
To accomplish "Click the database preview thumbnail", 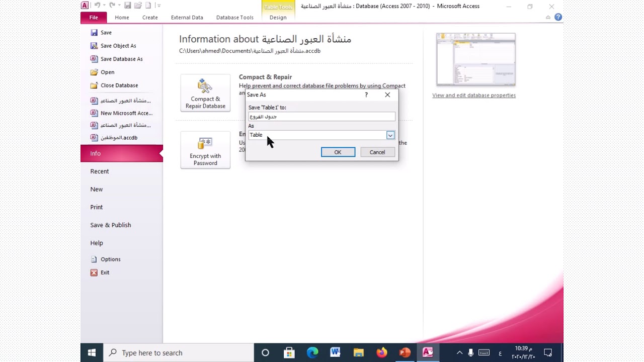I will point(476,59).
